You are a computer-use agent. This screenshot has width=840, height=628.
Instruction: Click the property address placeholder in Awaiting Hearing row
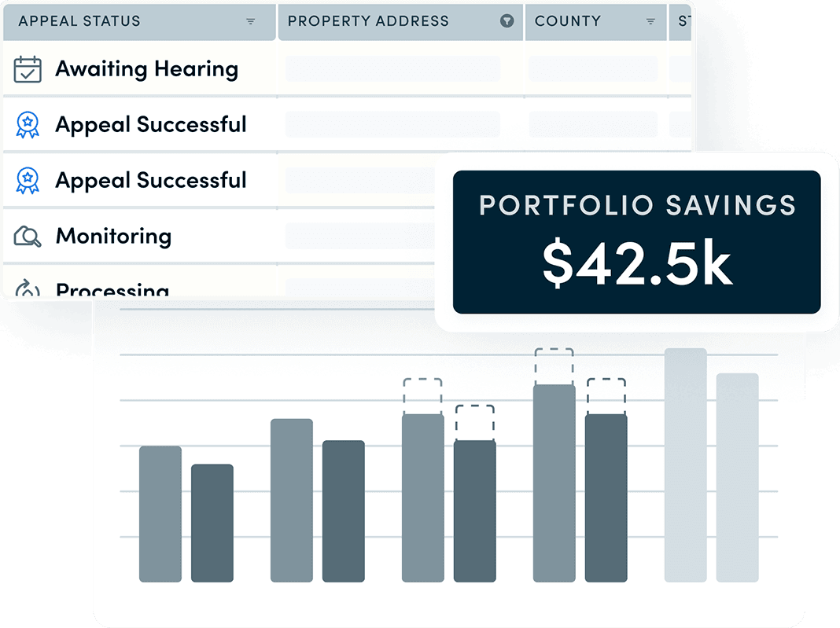point(392,69)
